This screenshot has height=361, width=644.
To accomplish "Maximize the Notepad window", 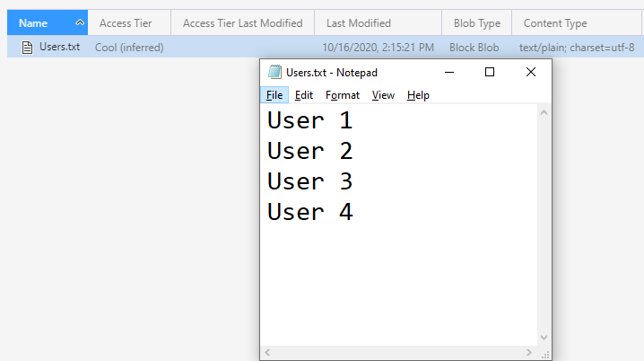I will (490, 73).
